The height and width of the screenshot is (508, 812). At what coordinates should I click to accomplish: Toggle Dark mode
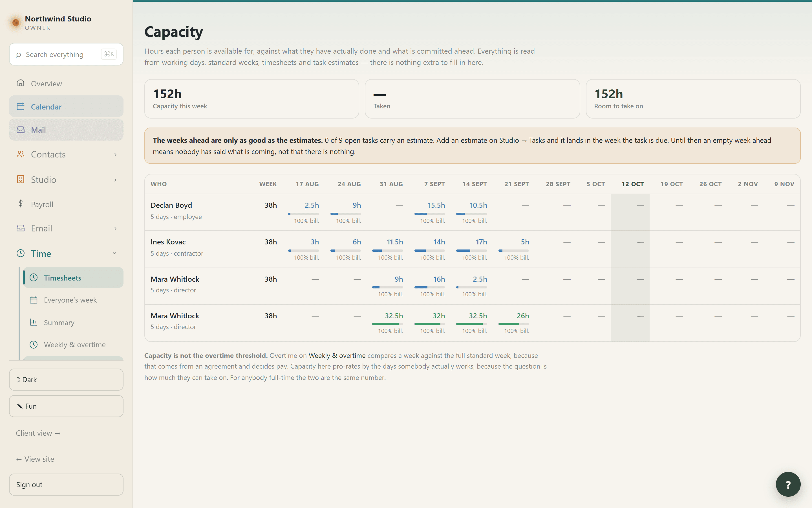coord(66,380)
